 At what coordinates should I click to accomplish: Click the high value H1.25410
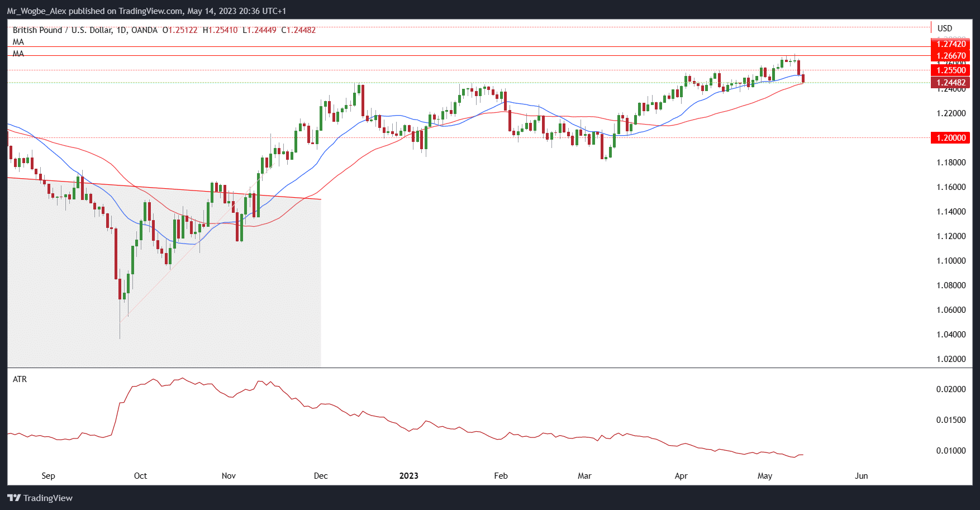coord(220,30)
